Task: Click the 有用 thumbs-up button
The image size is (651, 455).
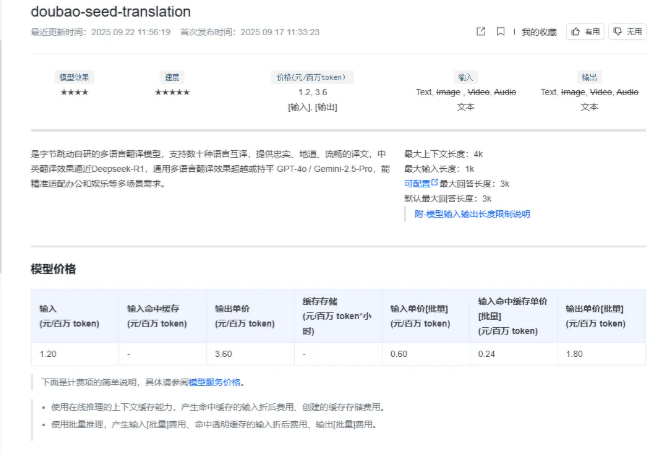Action: pyautogui.click(x=585, y=32)
